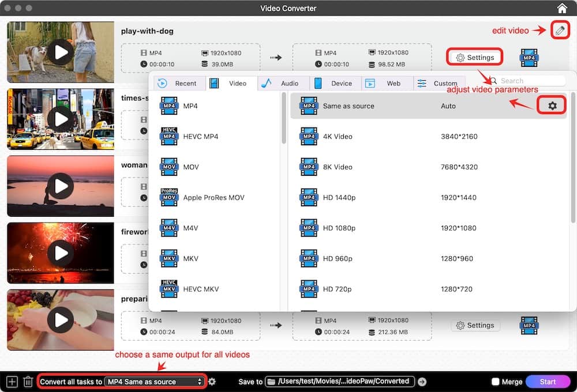Switch to the Device tab
This screenshot has height=392, width=577.
(x=335, y=83)
